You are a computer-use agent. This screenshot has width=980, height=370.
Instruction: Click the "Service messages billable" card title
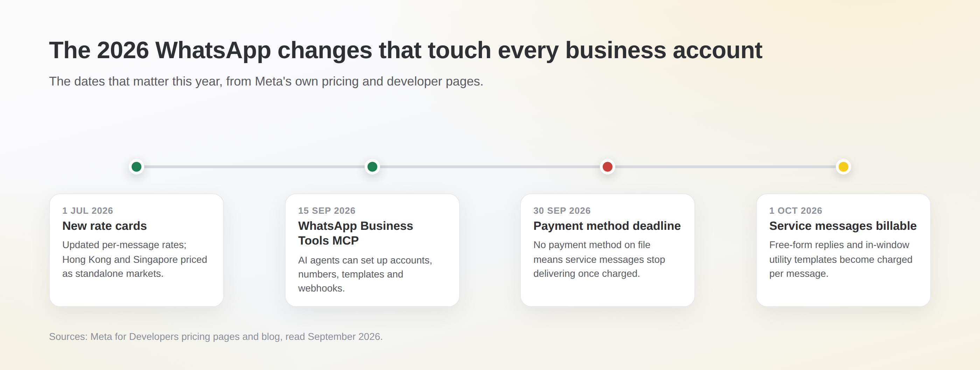coord(843,226)
